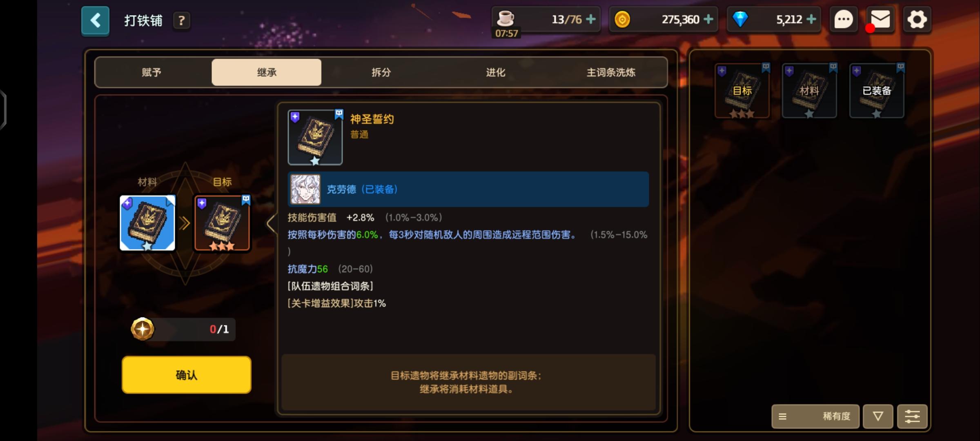
Task: Switch to the 拆分 tab
Action: pos(381,72)
